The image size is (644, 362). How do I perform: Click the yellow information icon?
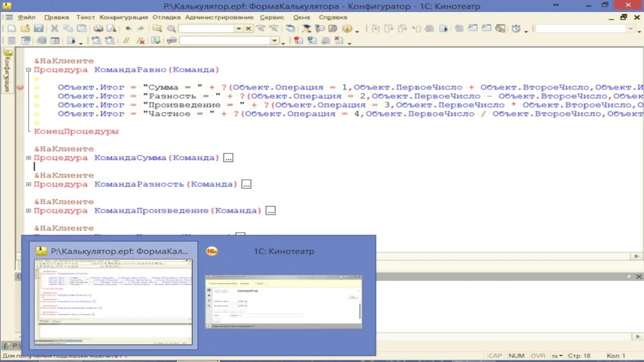pyautogui.click(x=347, y=29)
